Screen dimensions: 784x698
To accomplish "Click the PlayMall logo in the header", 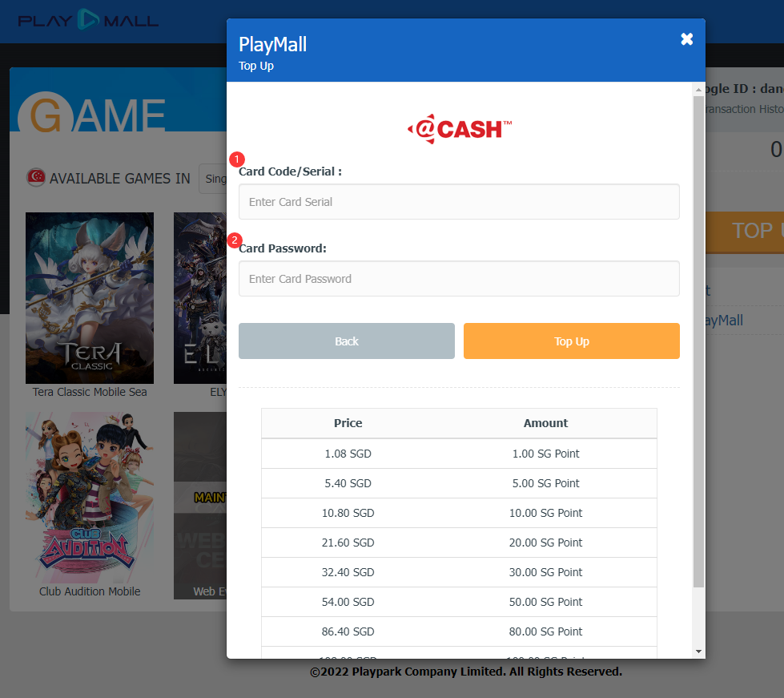I will coord(88,20).
